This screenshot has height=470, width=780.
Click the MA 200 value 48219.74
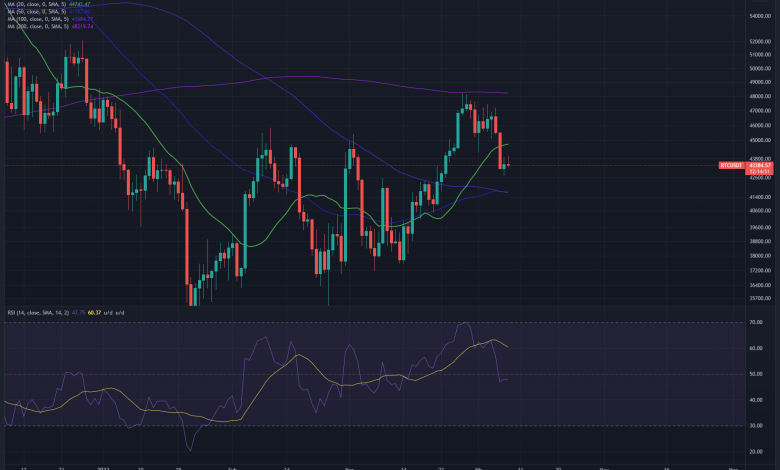tap(80, 26)
